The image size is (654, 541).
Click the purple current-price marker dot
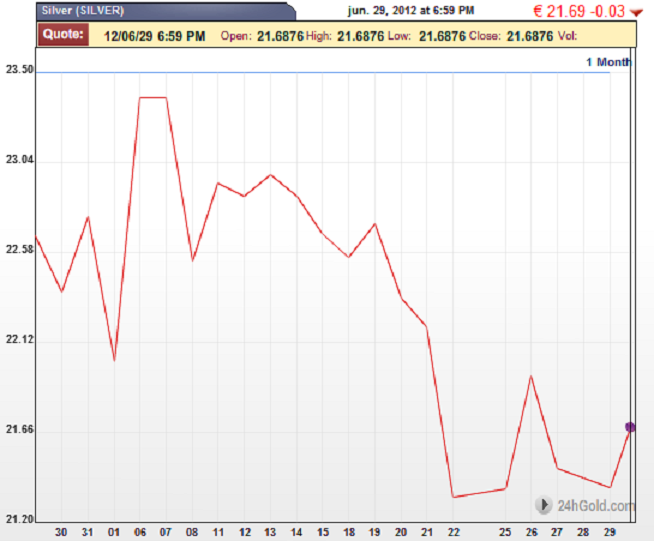630,427
